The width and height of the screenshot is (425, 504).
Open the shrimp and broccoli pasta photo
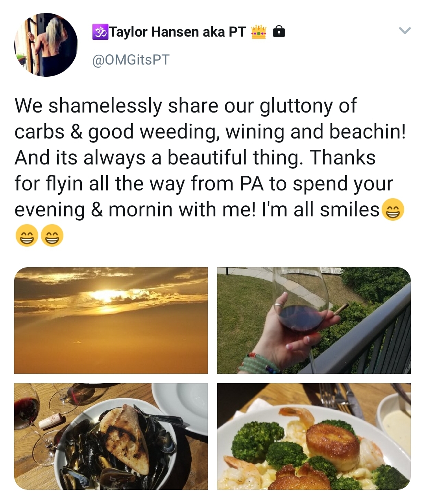pyautogui.click(x=314, y=436)
